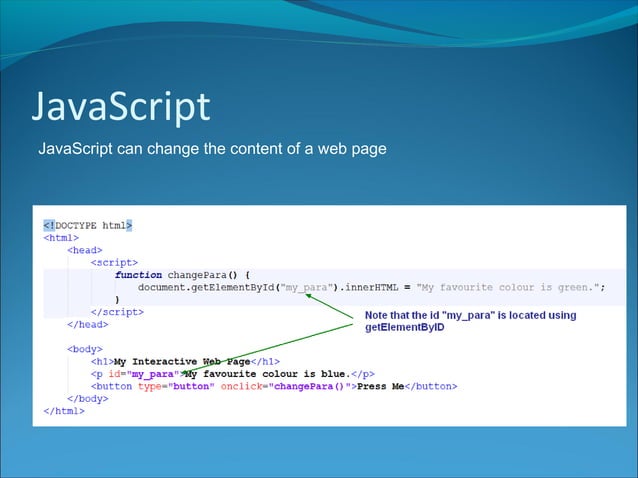Screen dimensions: 638x478
Task: Click the function changePara() line
Action: (x=182, y=275)
